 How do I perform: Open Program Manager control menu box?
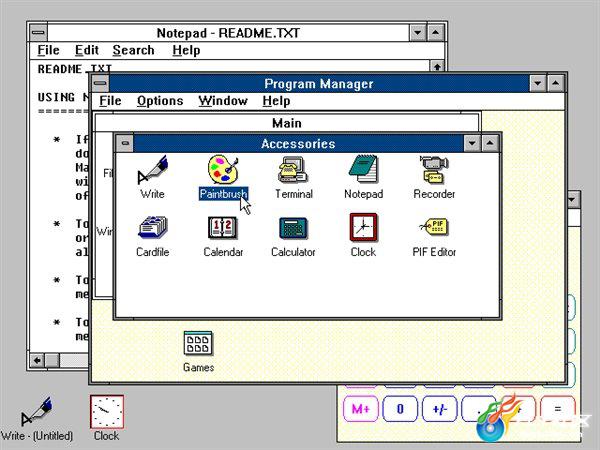pos(100,83)
